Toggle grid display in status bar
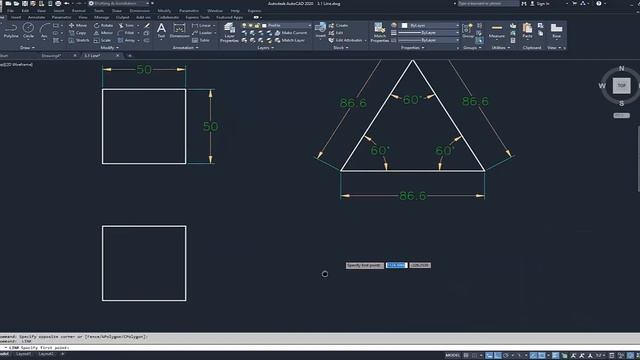 click(466, 356)
